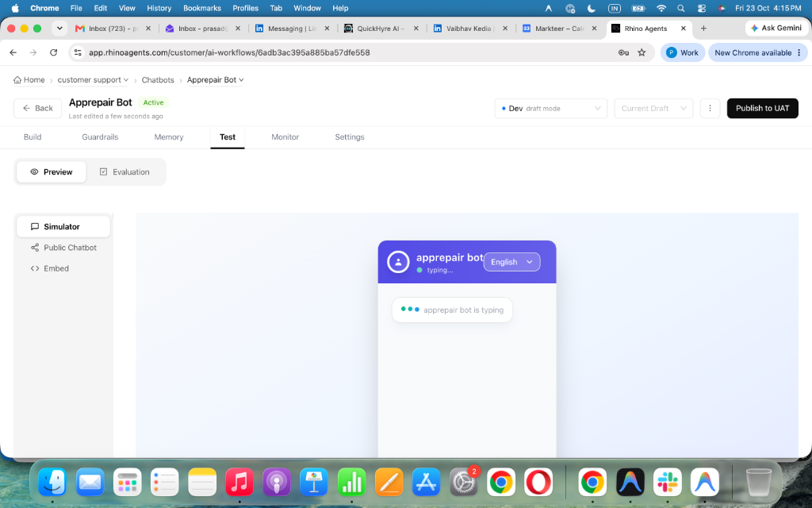
Task: Open Keynote from the dock
Action: [314, 482]
